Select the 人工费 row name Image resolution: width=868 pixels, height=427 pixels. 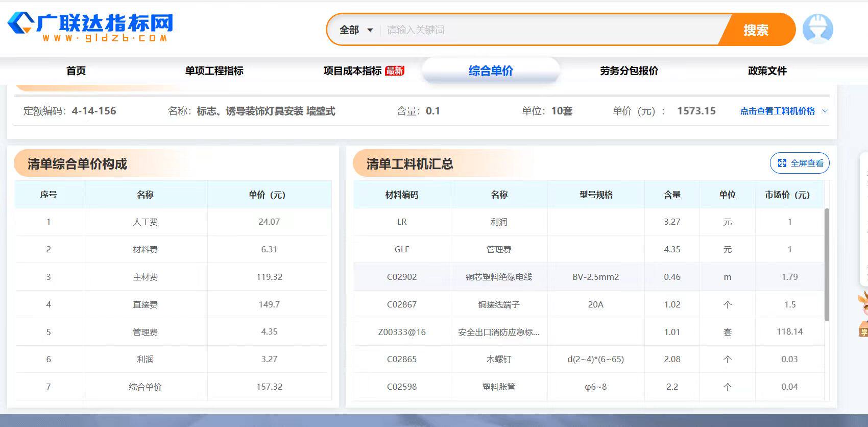[x=145, y=222]
